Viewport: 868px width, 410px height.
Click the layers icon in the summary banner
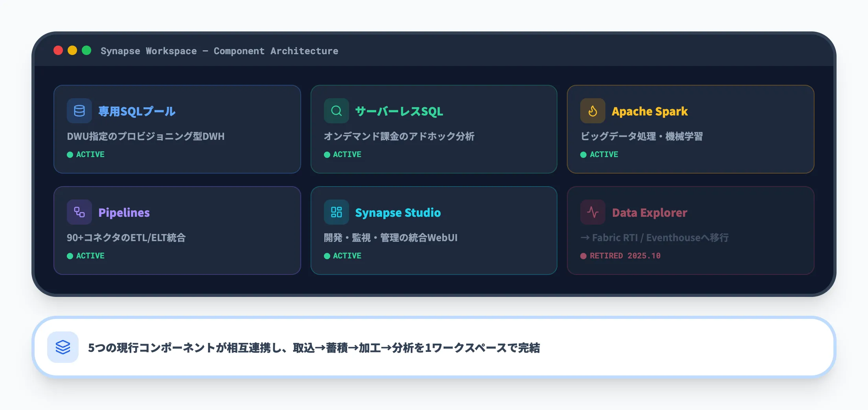pyautogui.click(x=63, y=347)
